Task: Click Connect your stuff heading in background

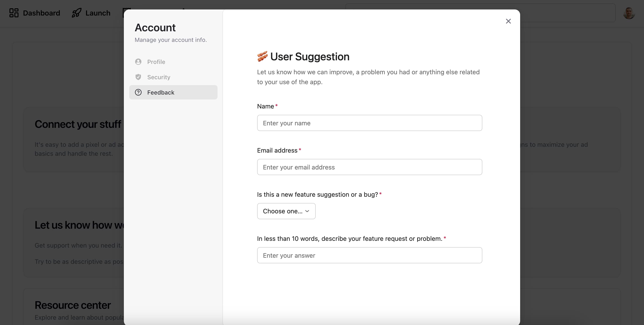Action: coord(78,124)
